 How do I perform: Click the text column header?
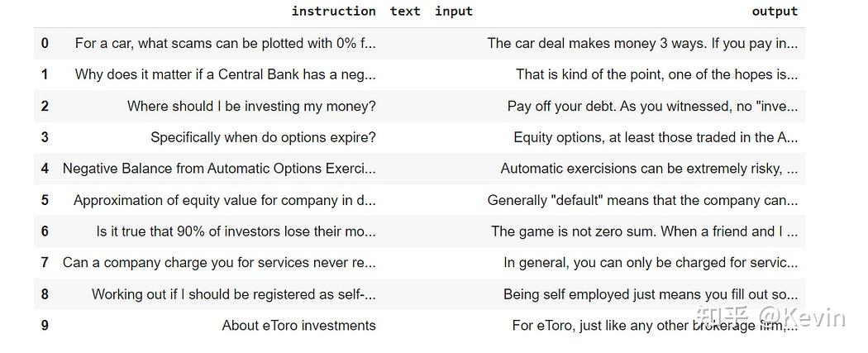[405, 12]
